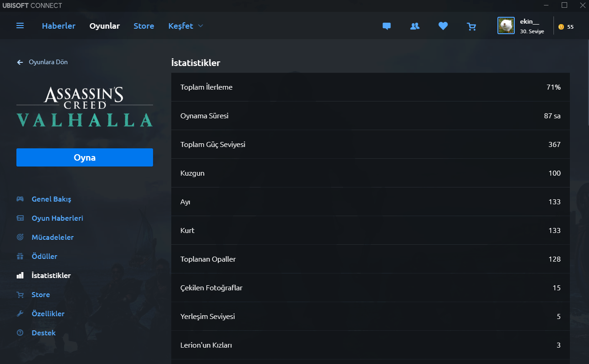
Task: Select Ödüller in the sidebar
Action: pyautogui.click(x=45, y=257)
